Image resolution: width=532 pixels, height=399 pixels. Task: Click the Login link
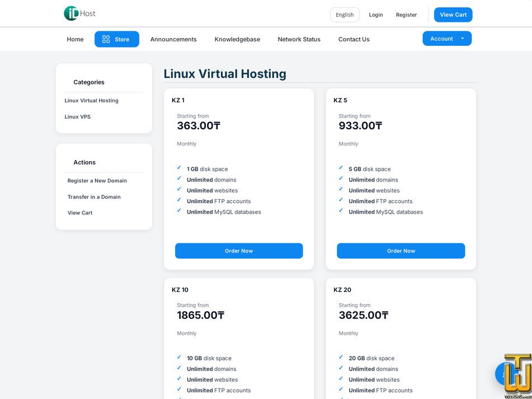click(x=375, y=15)
